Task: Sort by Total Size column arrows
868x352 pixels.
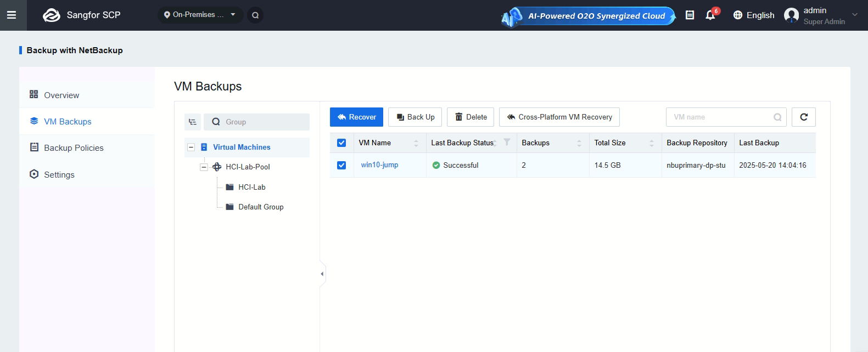Action: [652, 143]
